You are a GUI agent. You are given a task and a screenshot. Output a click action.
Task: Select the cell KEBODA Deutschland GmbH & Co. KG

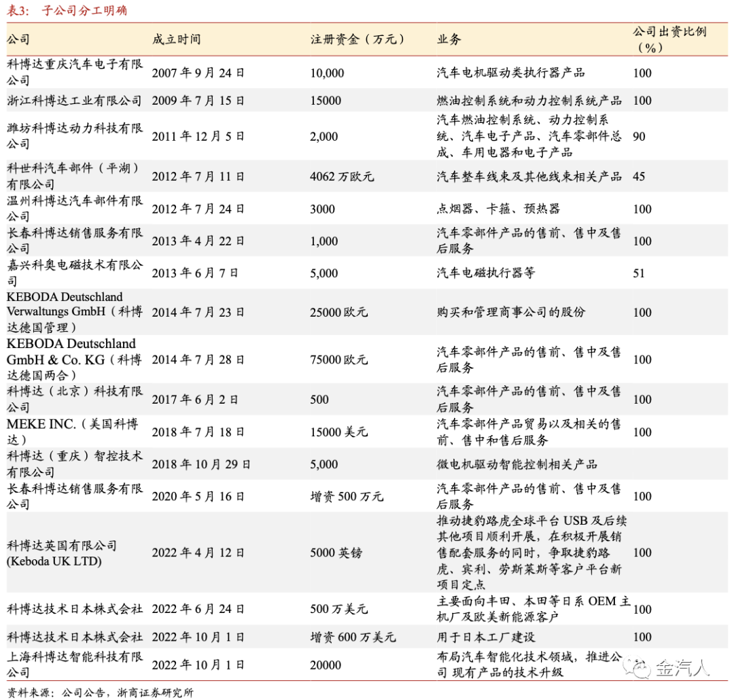pyautogui.click(x=75, y=359)
